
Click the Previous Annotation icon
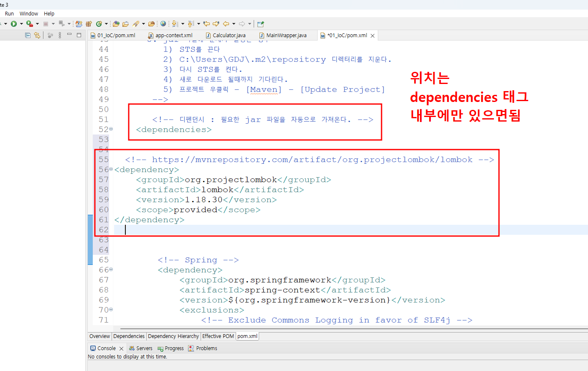[191, 24]
